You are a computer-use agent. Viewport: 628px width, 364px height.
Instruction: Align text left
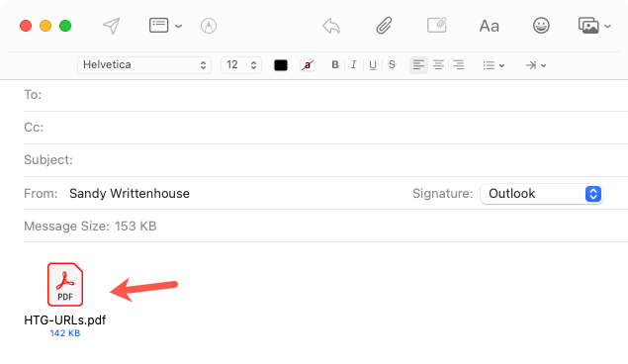pyautogui.click(x=418, y=65)
